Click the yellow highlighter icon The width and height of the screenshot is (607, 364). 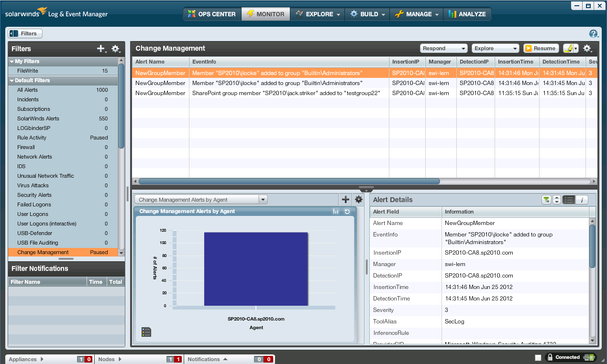pos(568,48)
